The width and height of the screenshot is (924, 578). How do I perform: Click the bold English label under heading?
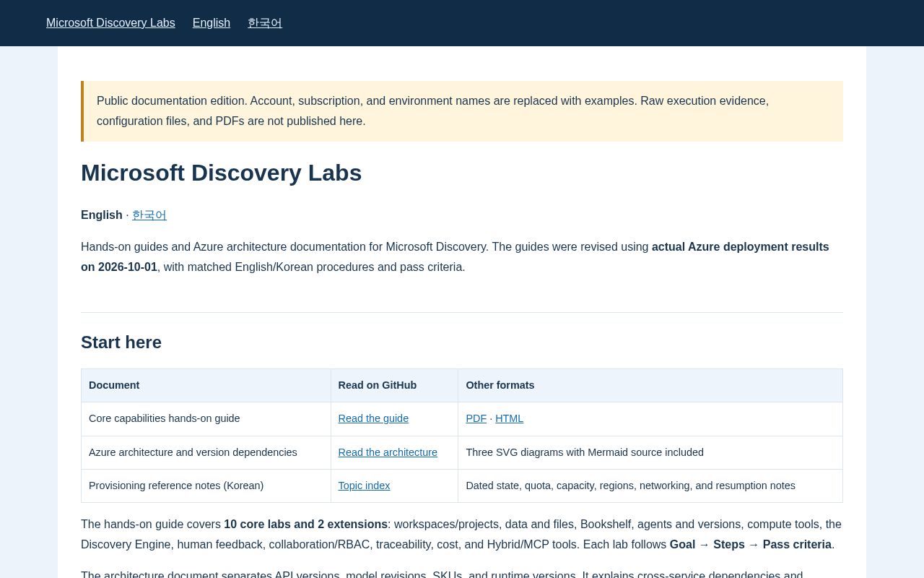coord(102,215)
